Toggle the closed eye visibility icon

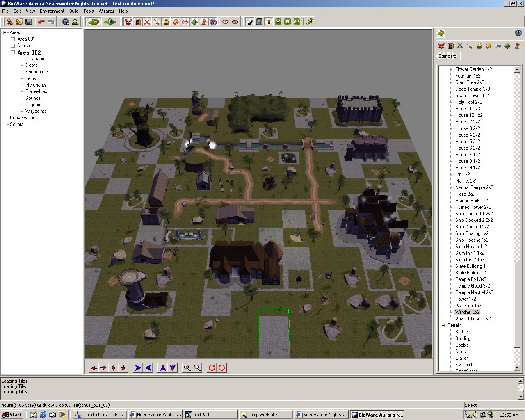[235, 22]
